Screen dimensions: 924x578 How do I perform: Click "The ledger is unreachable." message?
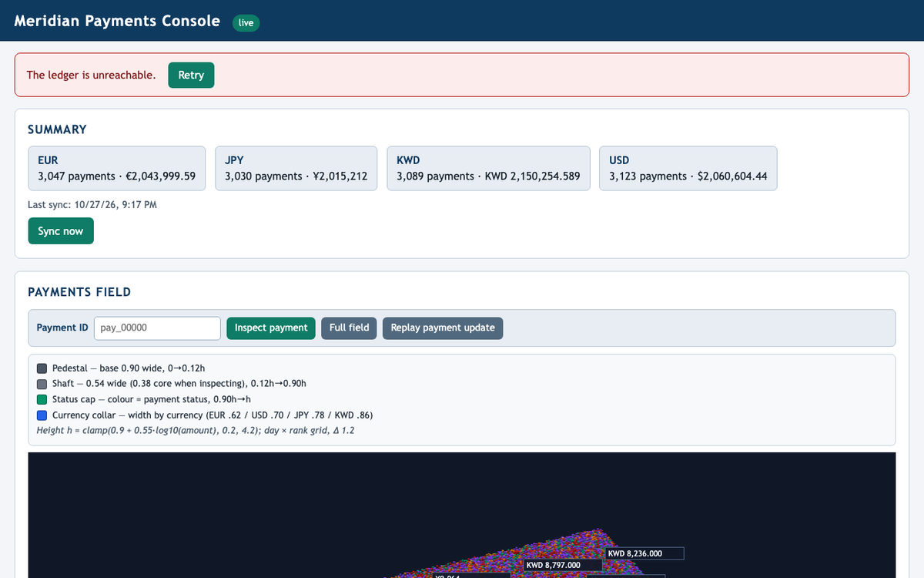(91, 75)
